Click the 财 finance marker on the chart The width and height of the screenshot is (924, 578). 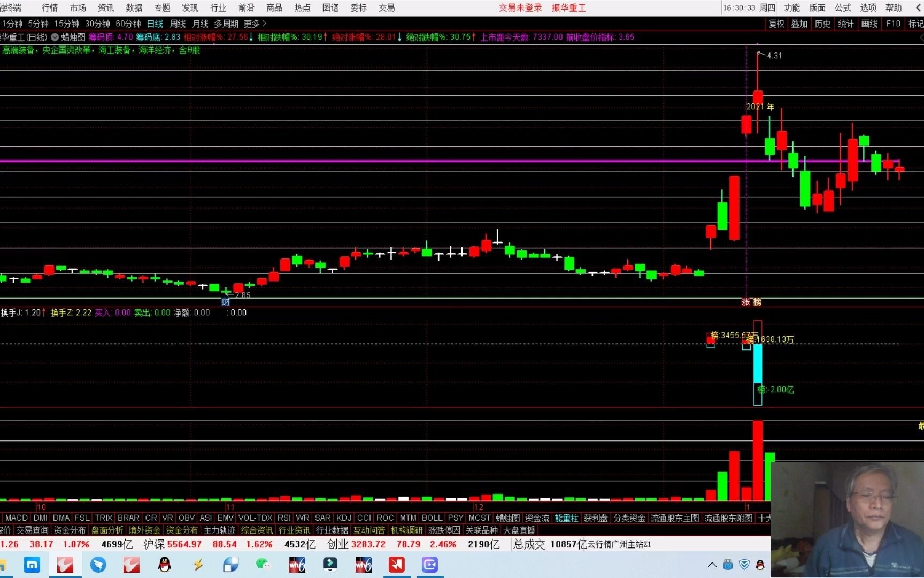(226, 302)
